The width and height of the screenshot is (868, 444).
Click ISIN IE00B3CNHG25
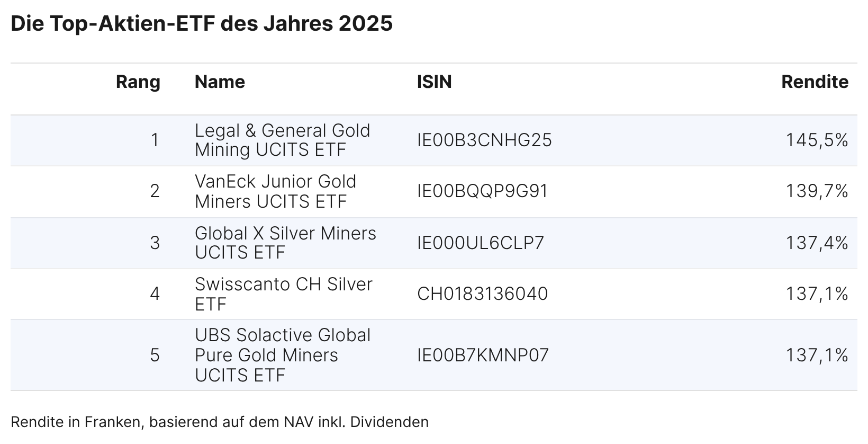click(x=484, y=140)
